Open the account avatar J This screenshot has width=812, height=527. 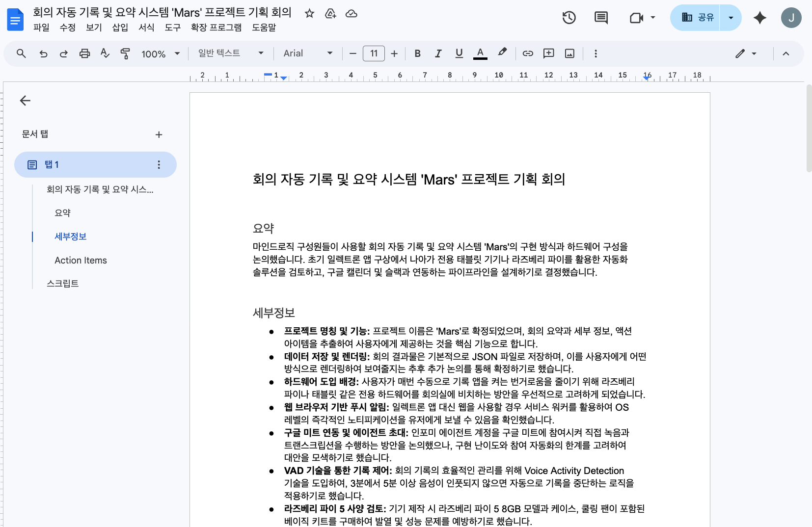point(791,18)
